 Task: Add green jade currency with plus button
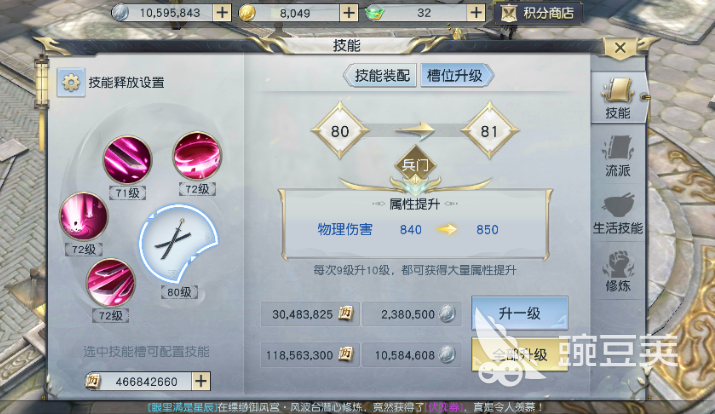476,13
